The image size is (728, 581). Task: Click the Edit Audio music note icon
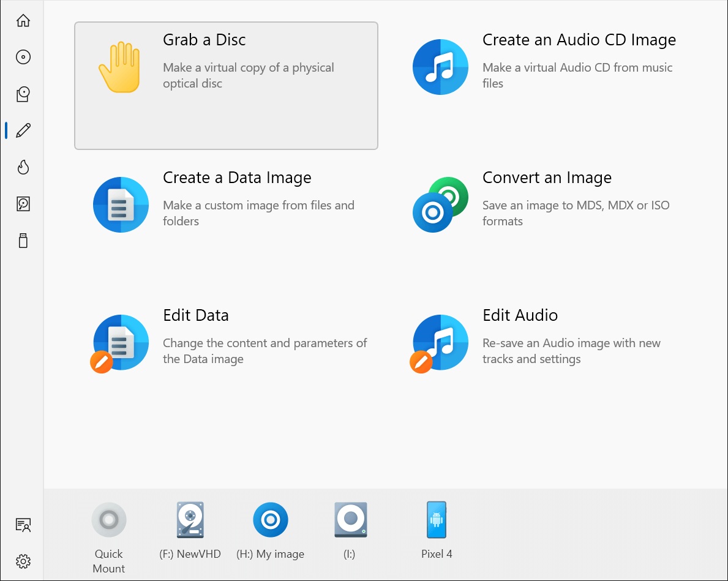(439, 343)
